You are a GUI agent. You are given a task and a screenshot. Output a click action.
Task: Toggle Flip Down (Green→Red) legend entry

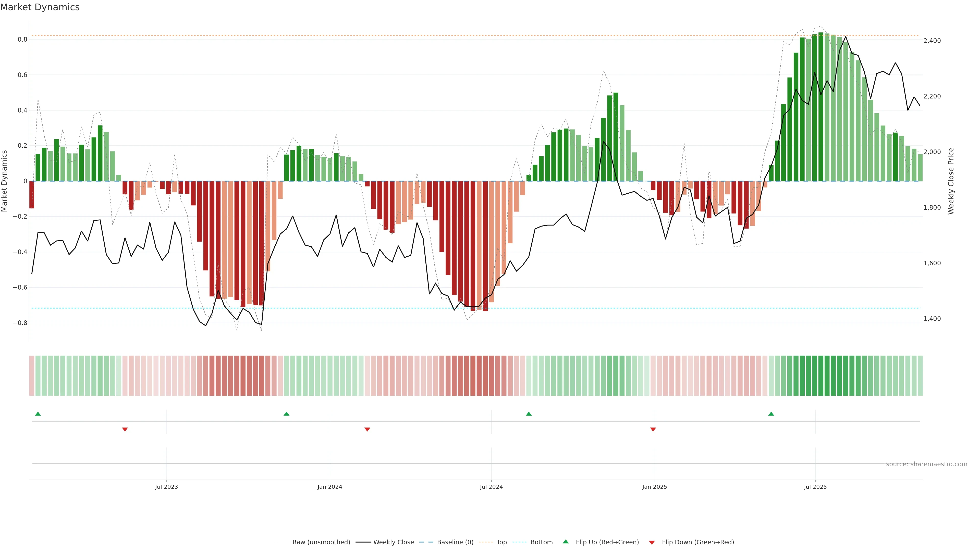pyautogui.click(x=698, y=542)
